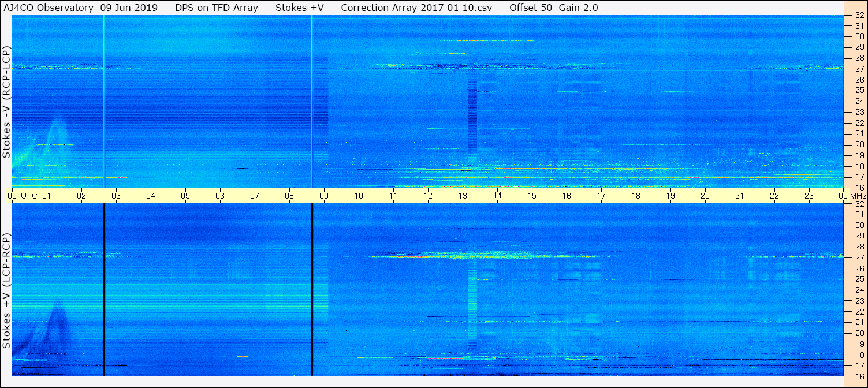The height and width of the screenshot is (388, 868).
Task: Click the 29 MHz label of lower panel
Action: point(859,236)
